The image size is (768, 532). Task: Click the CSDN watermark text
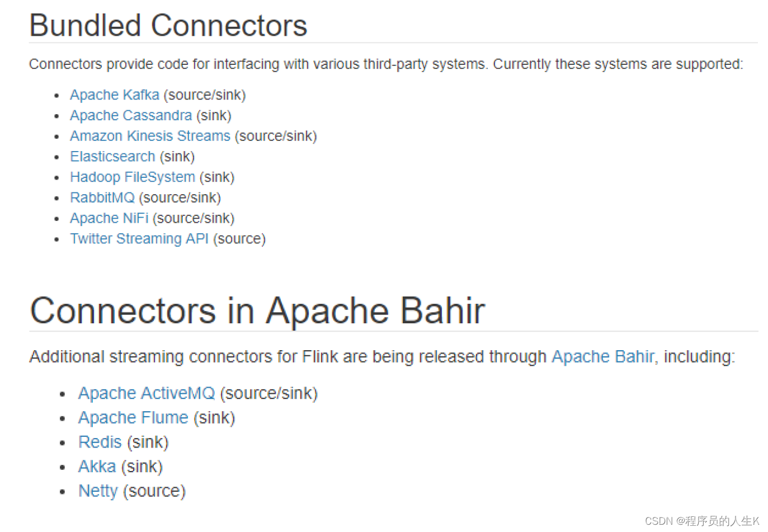click(x=701, y=521)
